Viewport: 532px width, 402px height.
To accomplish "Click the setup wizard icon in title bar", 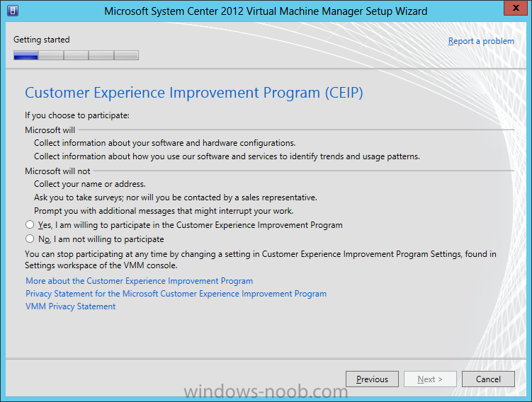I will [x=13, y=11].
